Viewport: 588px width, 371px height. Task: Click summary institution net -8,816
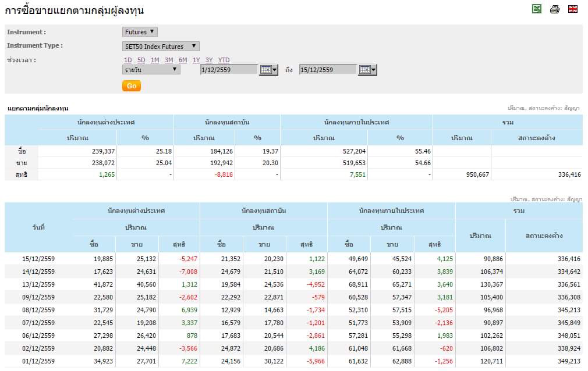coord(224,174)
